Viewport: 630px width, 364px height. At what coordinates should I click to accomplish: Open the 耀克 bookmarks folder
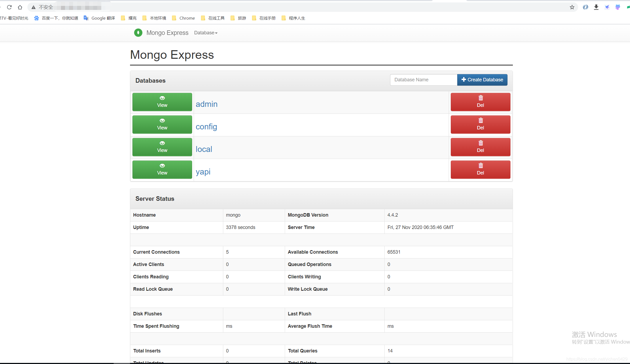coord(129,18)
